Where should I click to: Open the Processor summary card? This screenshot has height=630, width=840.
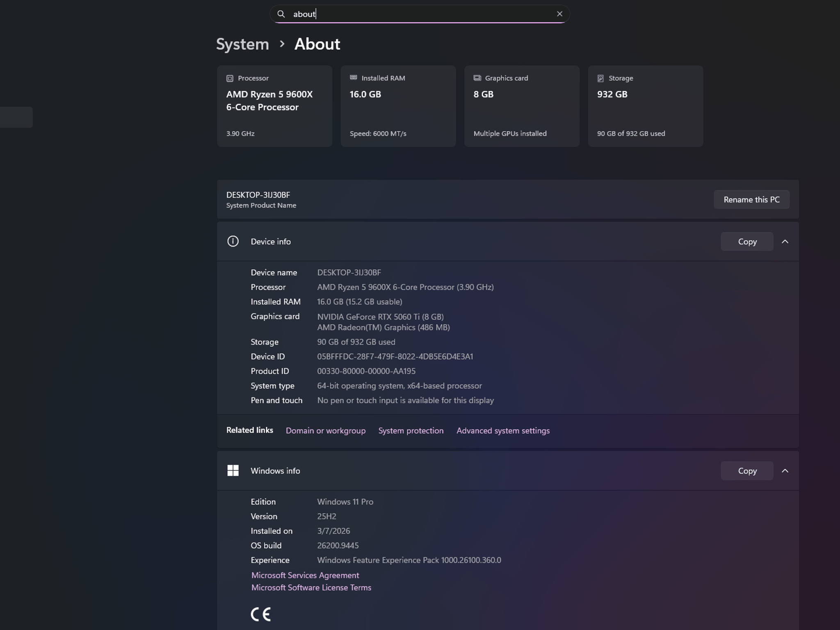[274, 106]
